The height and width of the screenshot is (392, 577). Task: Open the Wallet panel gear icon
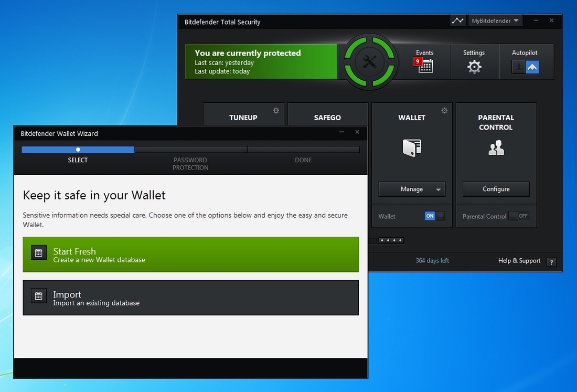444,110
